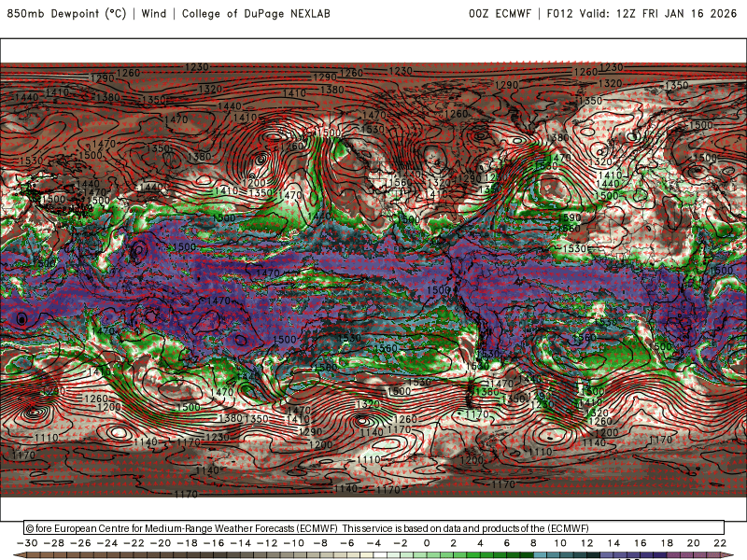Click the -30 value on the color scale
The image size is (747, 560).
point(27,543)
